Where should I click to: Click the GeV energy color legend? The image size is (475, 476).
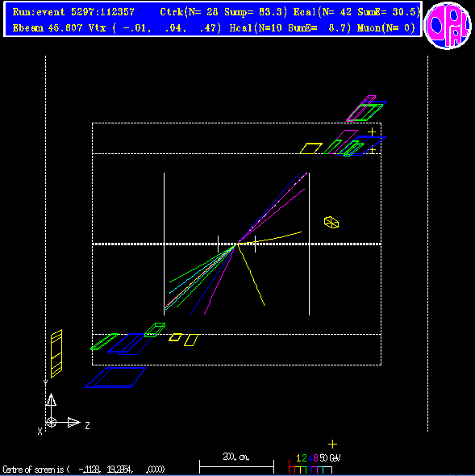pyautogui.click(x=315, y=463)
